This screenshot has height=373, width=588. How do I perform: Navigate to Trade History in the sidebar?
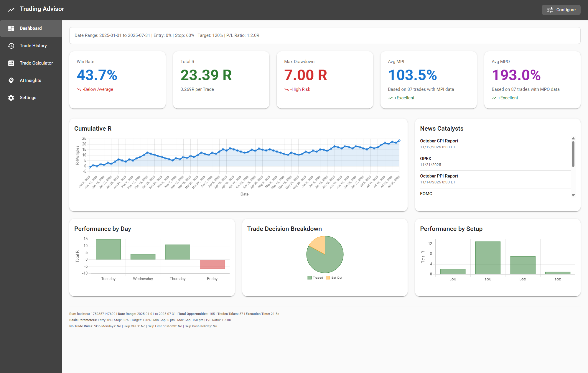(x=33, y=46)
